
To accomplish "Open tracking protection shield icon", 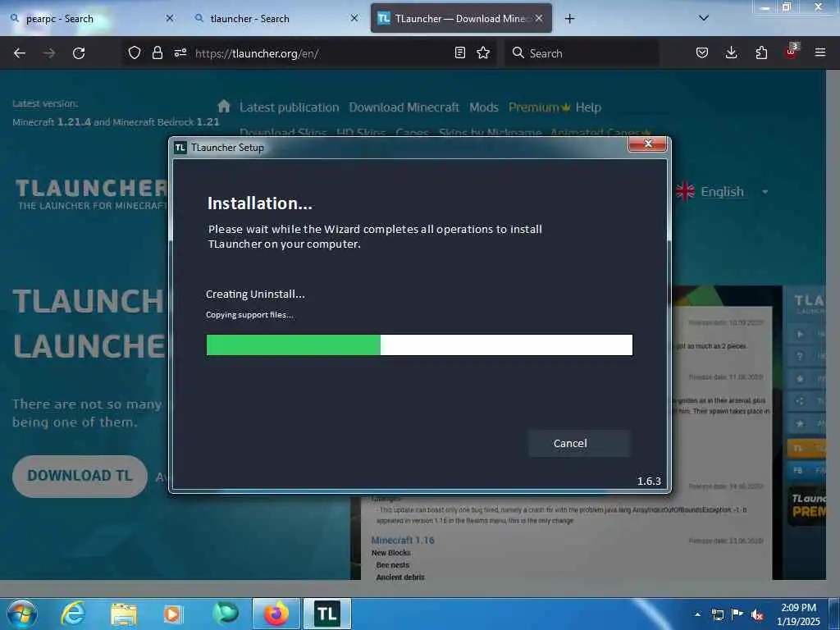I will pyautogui.click(x=135, y=52).
